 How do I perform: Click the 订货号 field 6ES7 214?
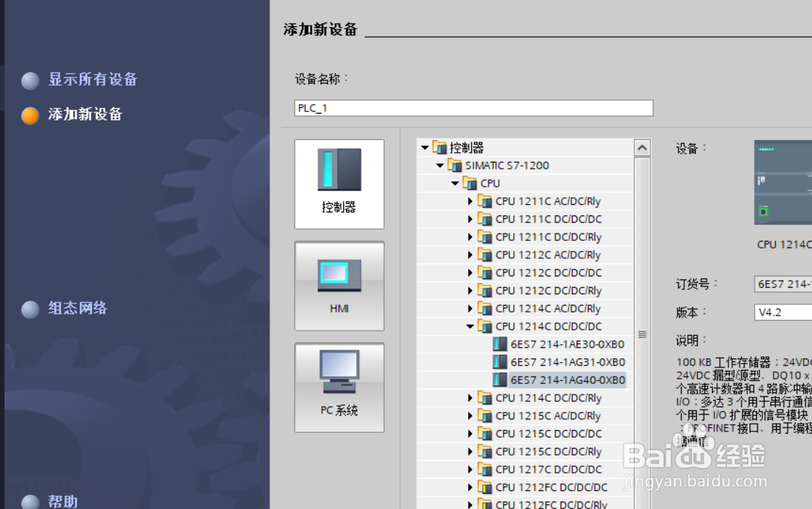tap(783, 284)
